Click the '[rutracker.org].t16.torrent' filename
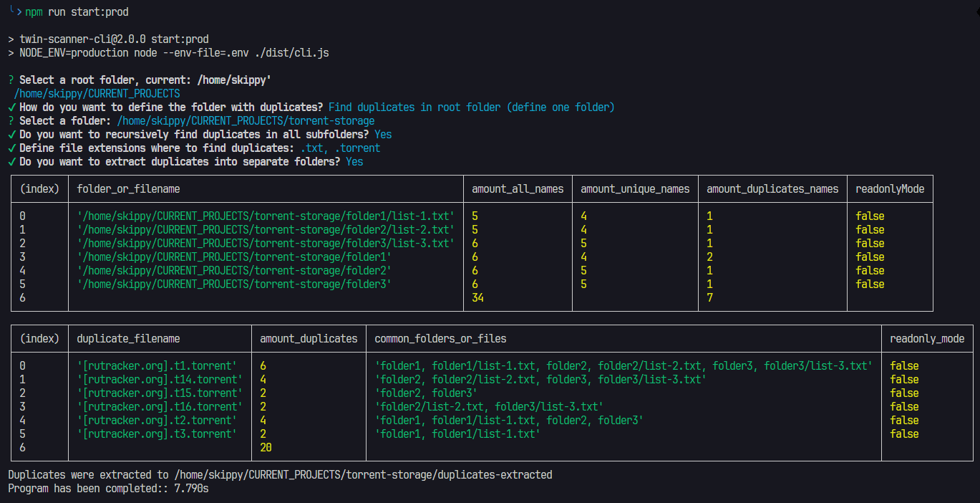The height and width of the screenshot is (503, 980). tap(160, 407)
